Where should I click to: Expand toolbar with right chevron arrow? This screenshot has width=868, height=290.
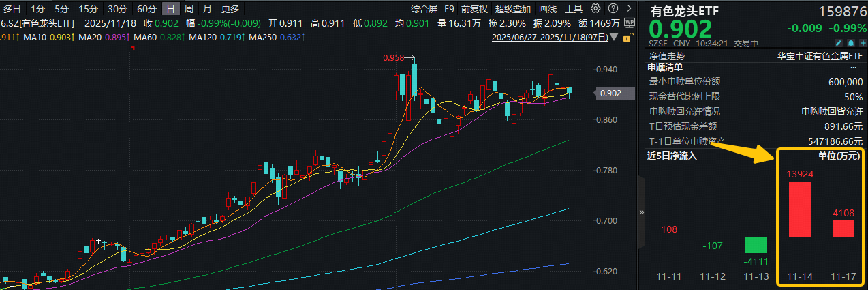click(x=628, y=9)
